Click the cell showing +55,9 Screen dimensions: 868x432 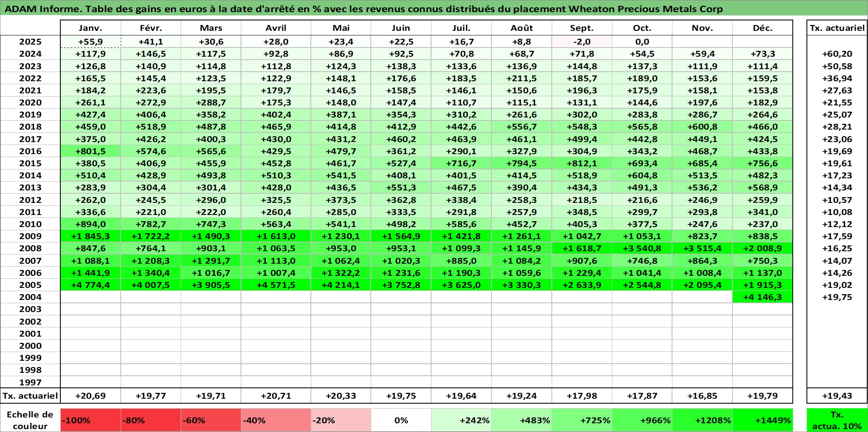(90, 42)
